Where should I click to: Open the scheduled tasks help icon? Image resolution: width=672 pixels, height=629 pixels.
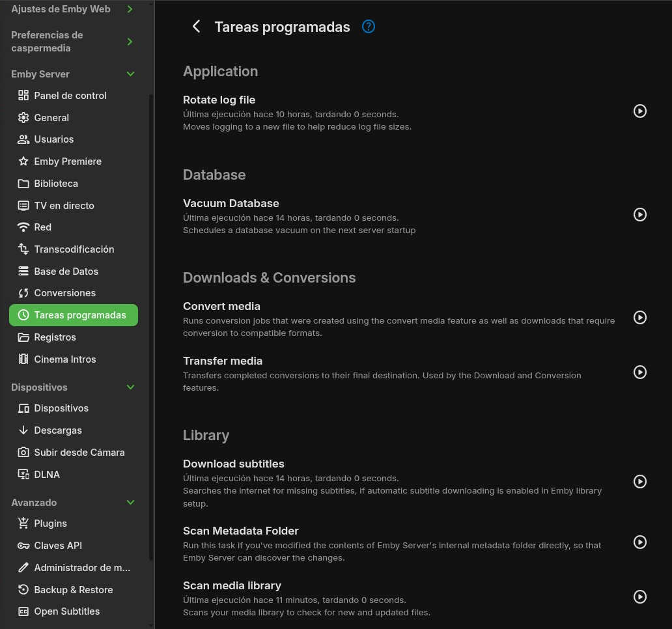tap(369, 27)
